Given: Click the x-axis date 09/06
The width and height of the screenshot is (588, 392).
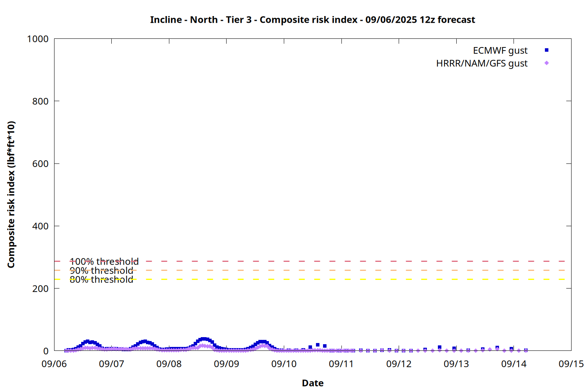Looking at the screenshot, I should pos(54,364).
